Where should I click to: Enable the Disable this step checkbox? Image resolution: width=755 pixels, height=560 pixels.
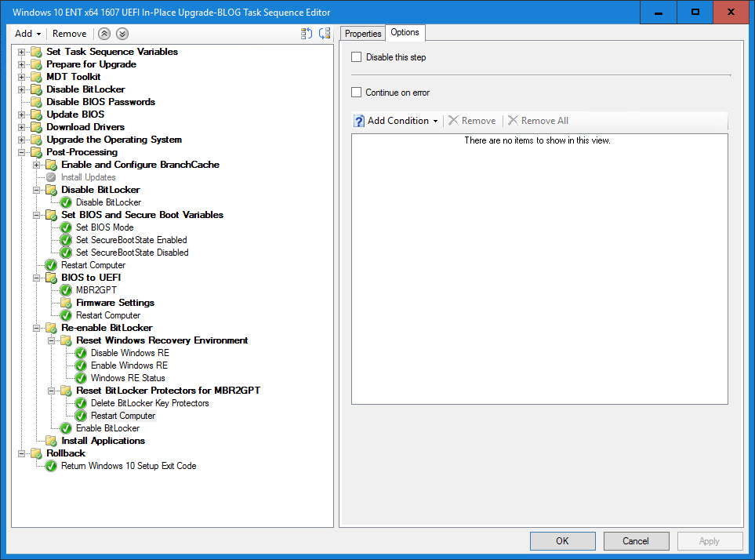357,57
